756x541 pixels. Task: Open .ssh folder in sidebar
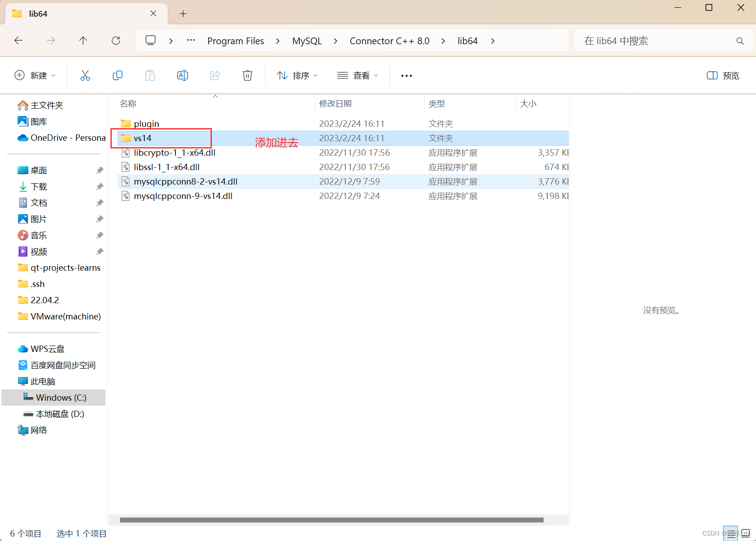point(31,284)
